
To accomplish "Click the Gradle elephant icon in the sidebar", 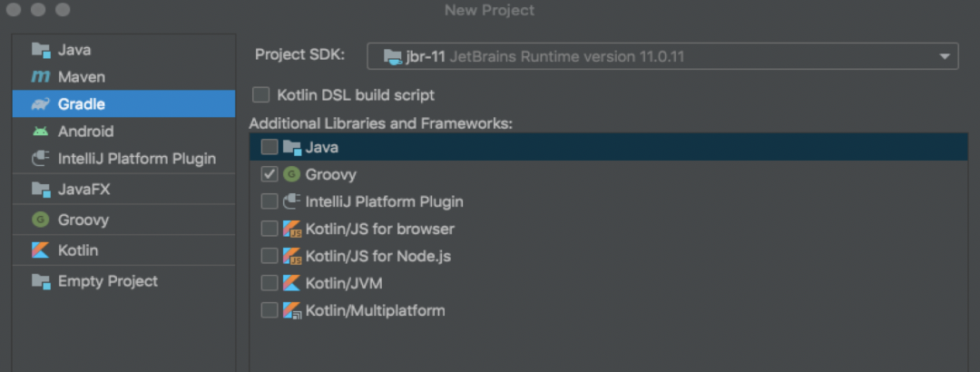I will click(x=41, y=104).
